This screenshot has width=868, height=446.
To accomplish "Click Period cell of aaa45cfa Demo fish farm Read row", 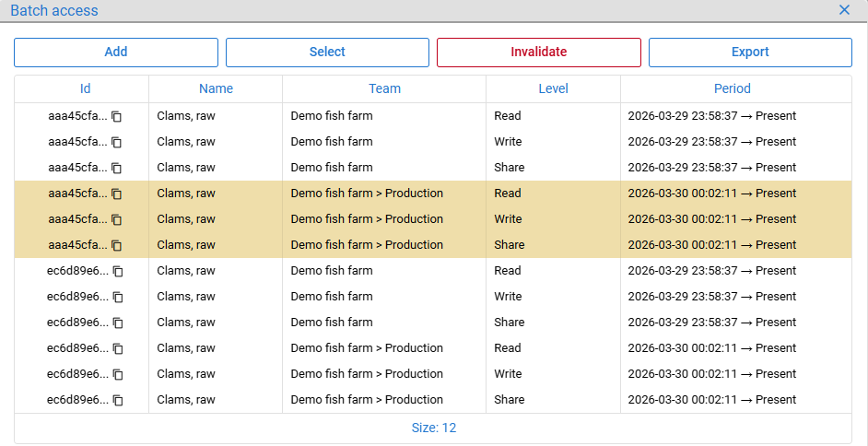I will pos(735,116).
